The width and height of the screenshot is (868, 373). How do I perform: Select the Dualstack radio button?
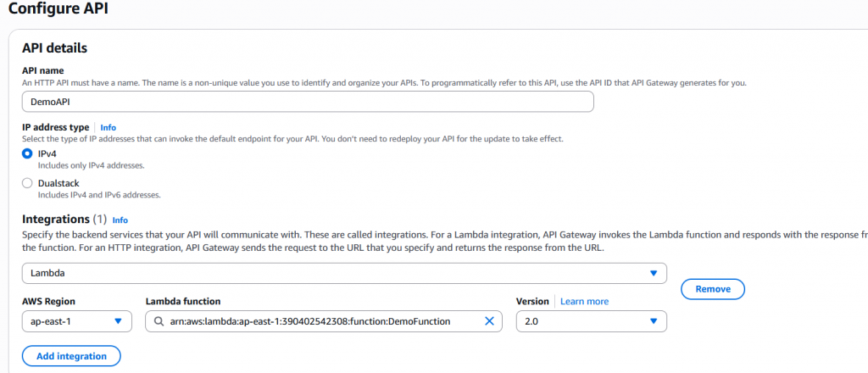[x=26, y=183]
